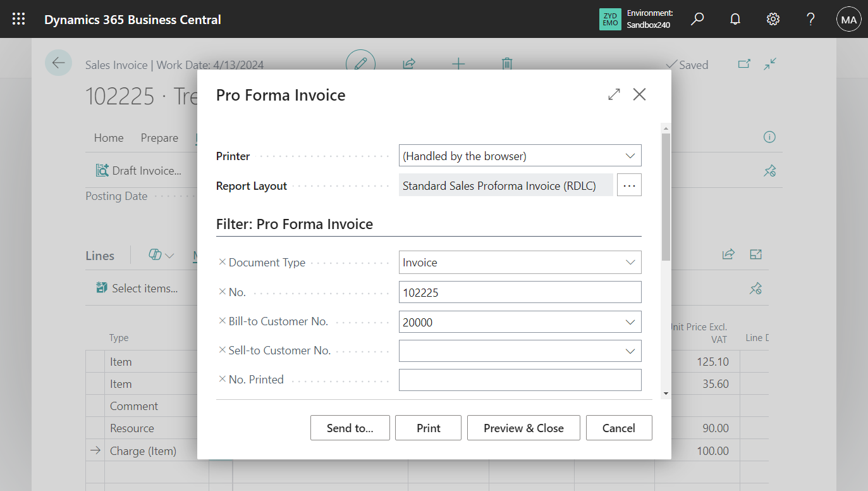Open the Document Type dropdown
The height and width of the screenshot is (491, 868).
coord(630,262)
